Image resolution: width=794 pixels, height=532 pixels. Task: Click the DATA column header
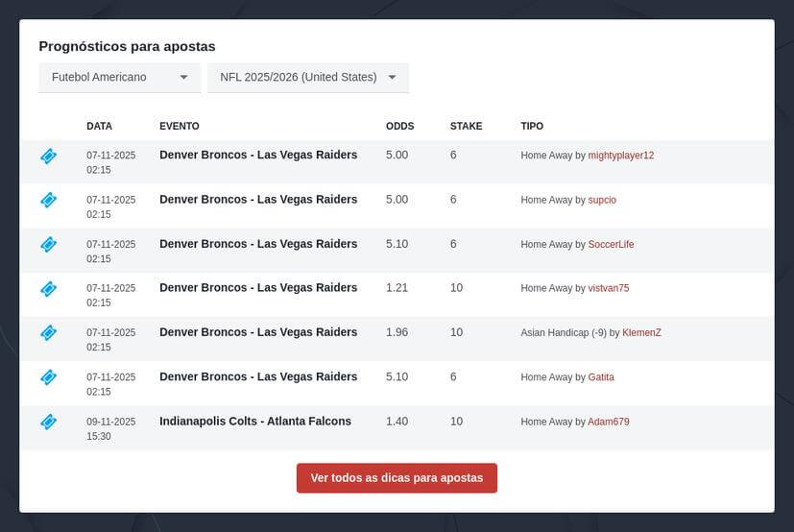[x=99, y=126]
